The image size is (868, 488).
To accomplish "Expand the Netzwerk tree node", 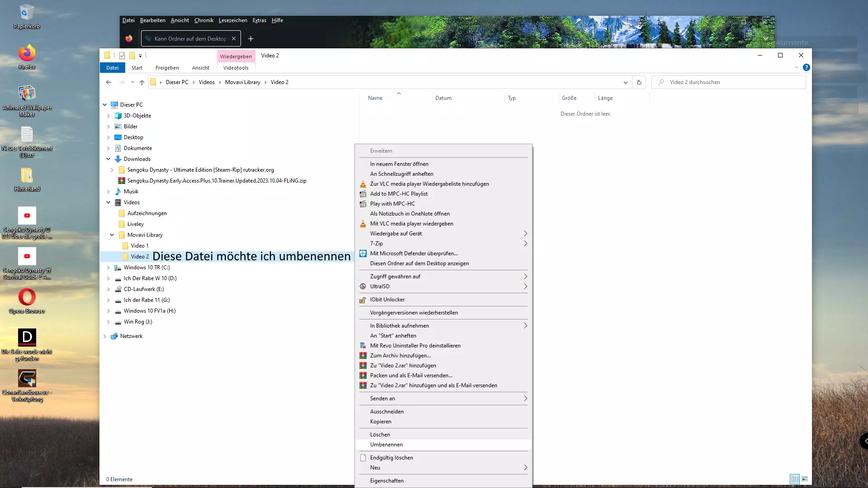I will coord(105,336).
